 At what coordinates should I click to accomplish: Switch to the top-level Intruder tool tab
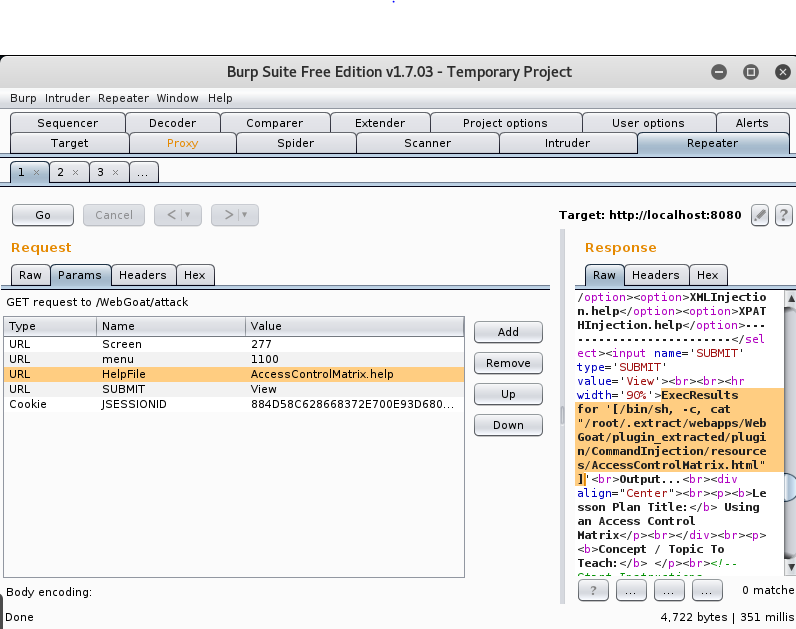(x=568, y=143)
